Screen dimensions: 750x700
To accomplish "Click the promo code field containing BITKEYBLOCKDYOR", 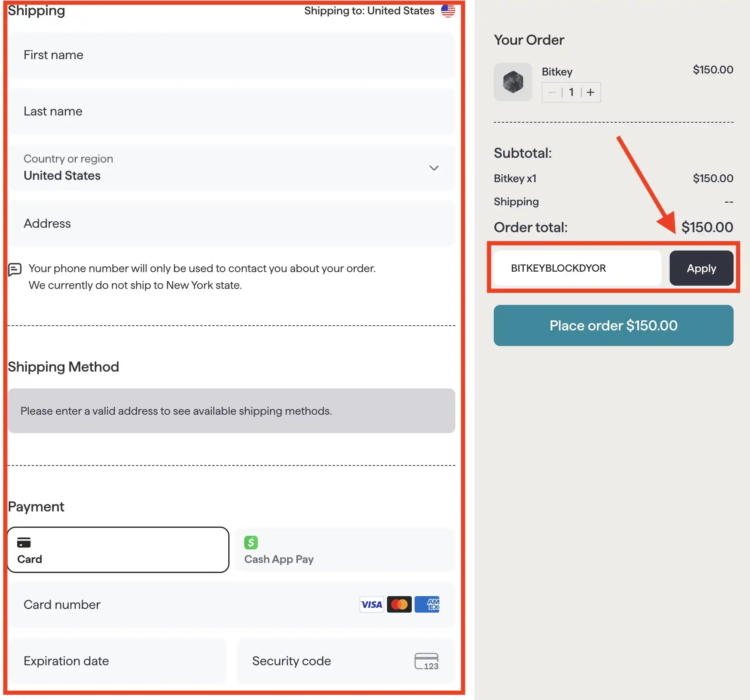I will point(578,268).
